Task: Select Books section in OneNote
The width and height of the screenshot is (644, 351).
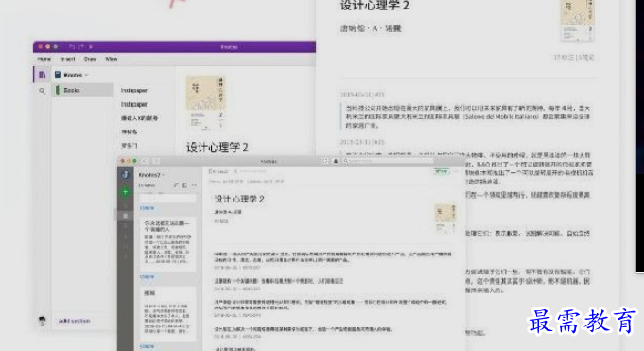Action: point(83,90)
